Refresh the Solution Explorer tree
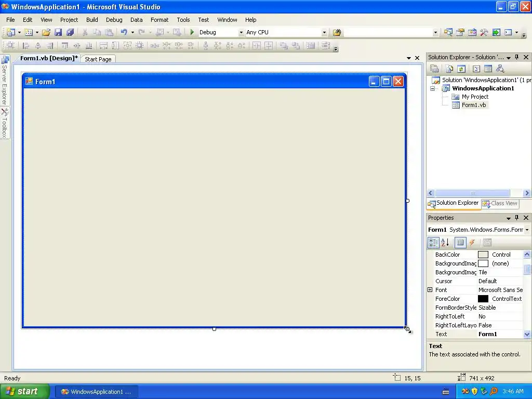The width and height of the screenshot is (532, 399). (461, 69)
